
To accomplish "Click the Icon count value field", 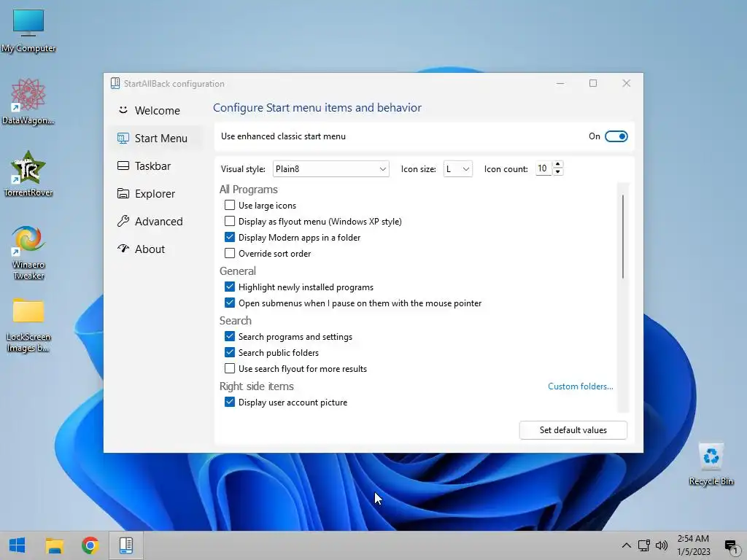I will (x=543, y=168).
